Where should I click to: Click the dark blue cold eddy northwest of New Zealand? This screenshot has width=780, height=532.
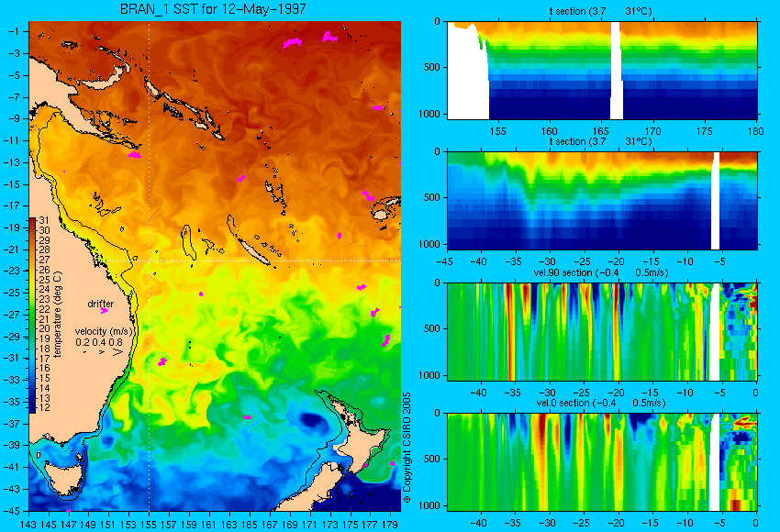(x=312, y=422)
